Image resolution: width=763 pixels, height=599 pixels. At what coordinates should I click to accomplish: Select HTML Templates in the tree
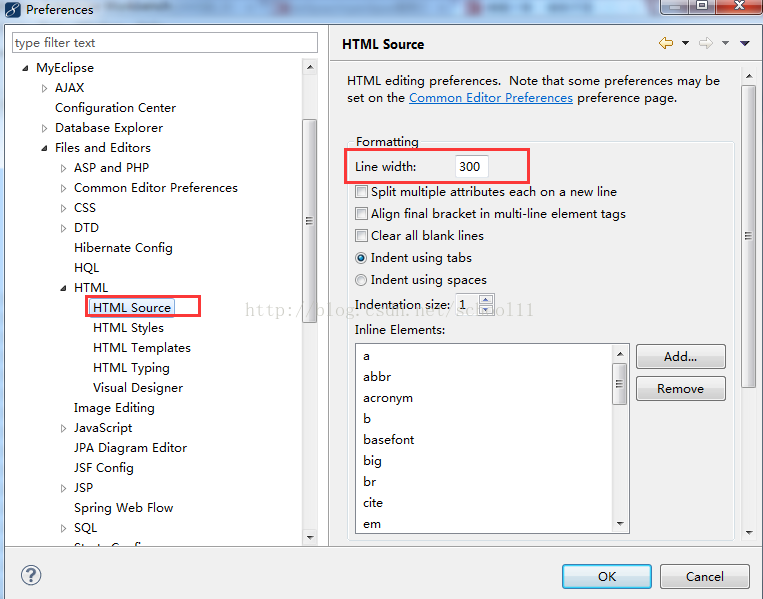141,347
